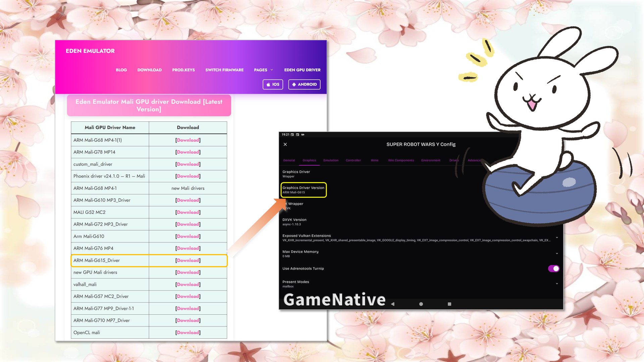Open the Max Device Memory dropdown

point(557,254)
